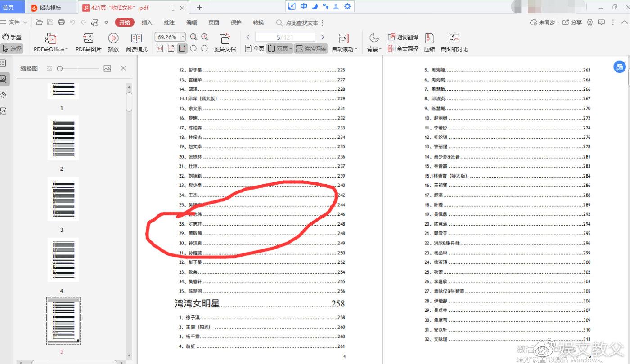Viewport: 630px width, 364px height.
Task: Expand the arrow next to 文件
Action: (x=25, y=22)
